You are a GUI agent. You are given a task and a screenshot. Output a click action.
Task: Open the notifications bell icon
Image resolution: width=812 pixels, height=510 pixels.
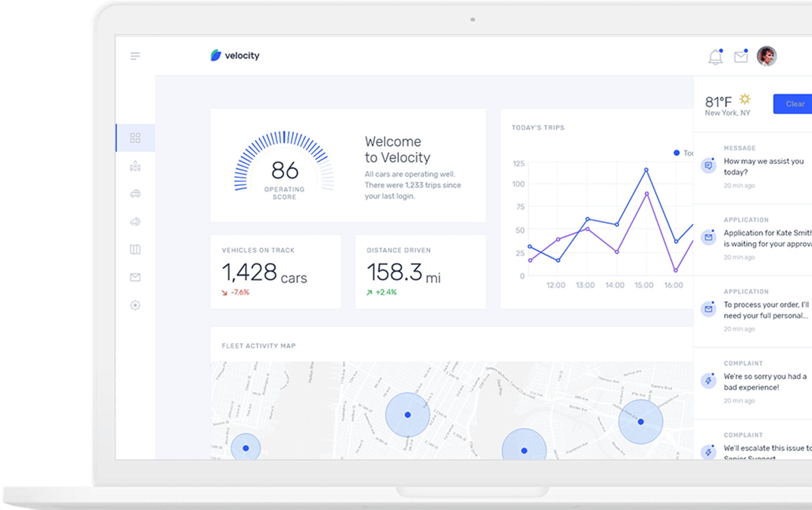click(716, 56)
